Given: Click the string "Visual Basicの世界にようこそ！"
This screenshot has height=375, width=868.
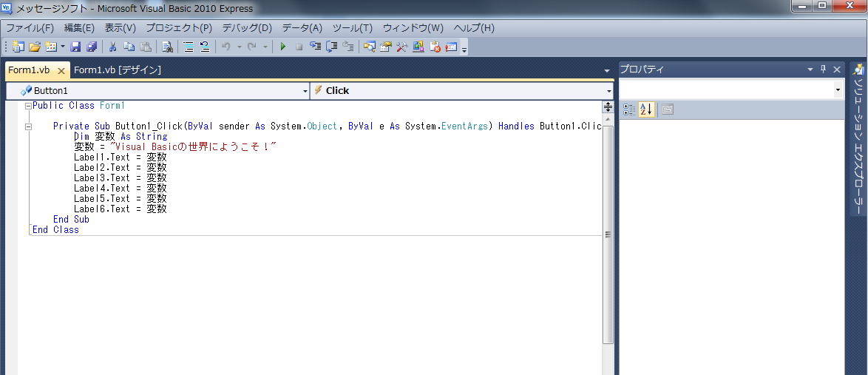Looking at the screenshot, I should tap(193, 146).
